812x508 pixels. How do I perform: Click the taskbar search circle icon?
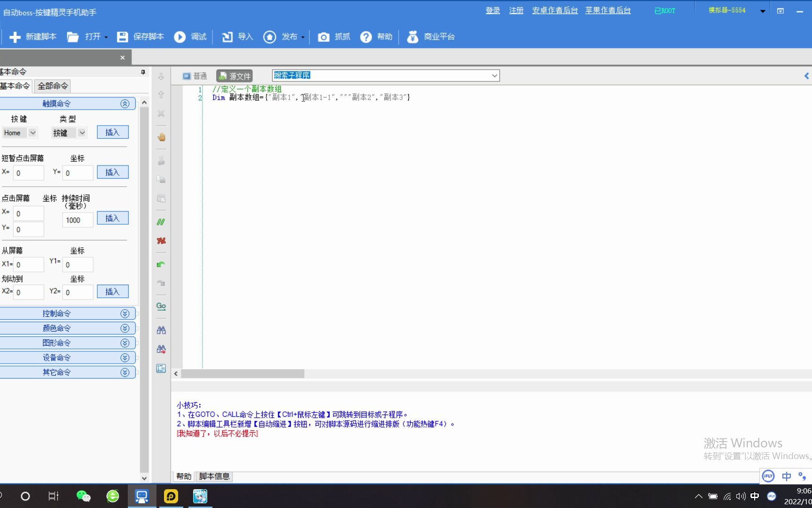[x=25, y=496]
